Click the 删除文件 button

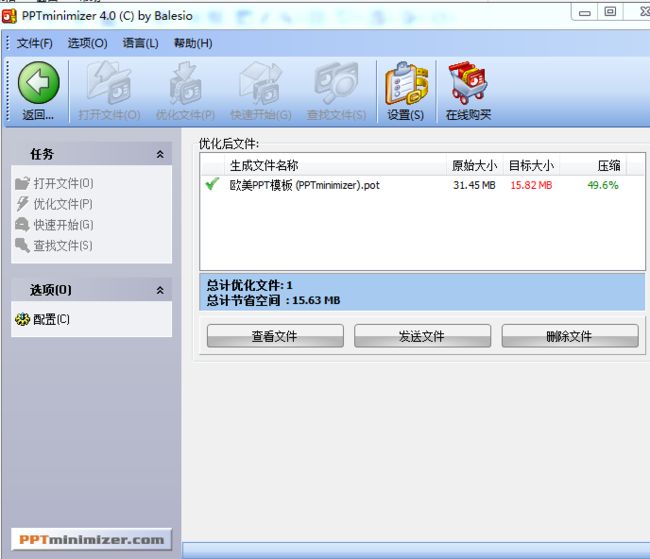pyautogui.click(x=570, y=336)
